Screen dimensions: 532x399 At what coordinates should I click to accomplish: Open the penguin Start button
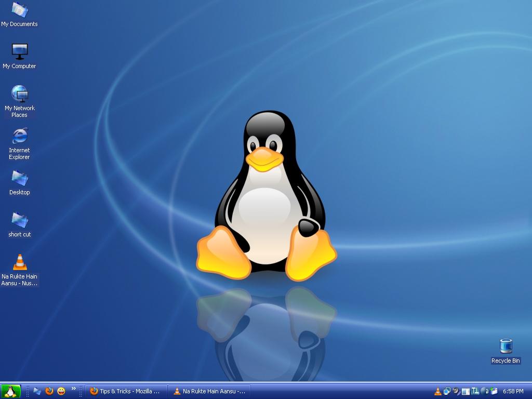coord(10,391)
